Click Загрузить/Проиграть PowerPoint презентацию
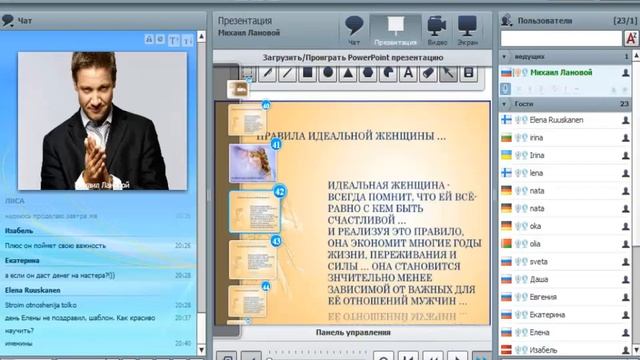This screenshot has height=360, width=640. pyautogui.click(x=353, y=58)
